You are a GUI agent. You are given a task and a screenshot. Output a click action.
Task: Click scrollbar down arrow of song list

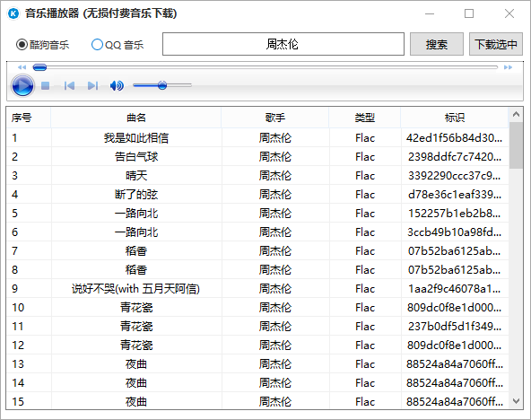pos(516,401)
